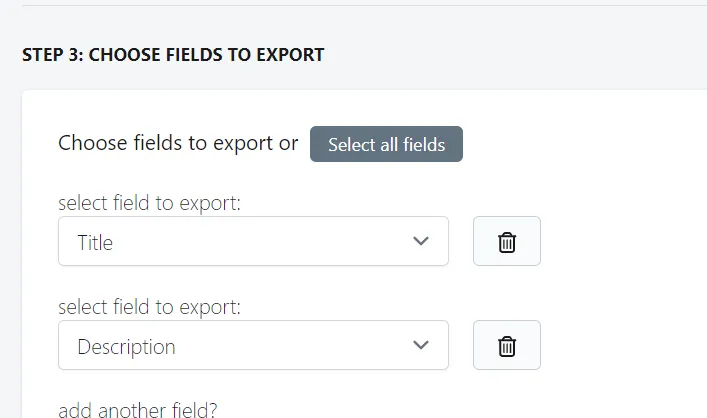Image resolution: width=707 pixels, height=418 pixels.
Task: Click the trash icon beside Description dropdown
Action: (x=507, y=346)
